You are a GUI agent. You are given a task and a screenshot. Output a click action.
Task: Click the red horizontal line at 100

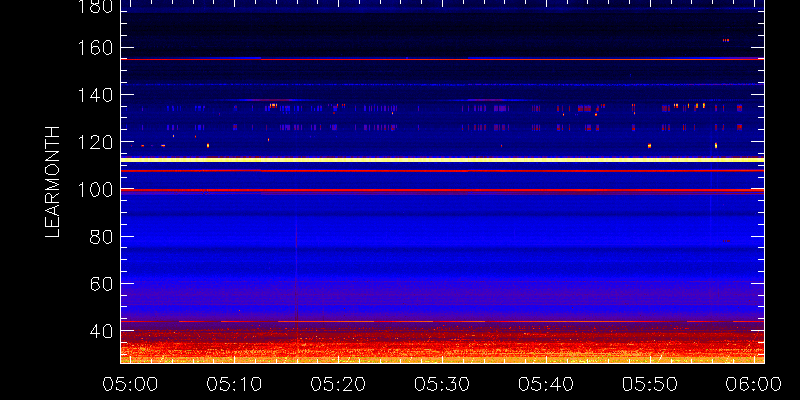pyautogui.click(x=442, y=190)
